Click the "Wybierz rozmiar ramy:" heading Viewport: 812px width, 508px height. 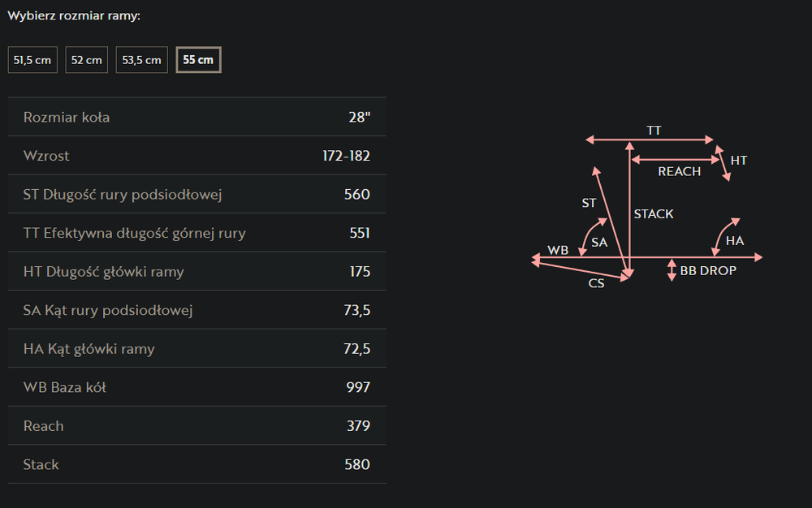[x=74, y=16]
